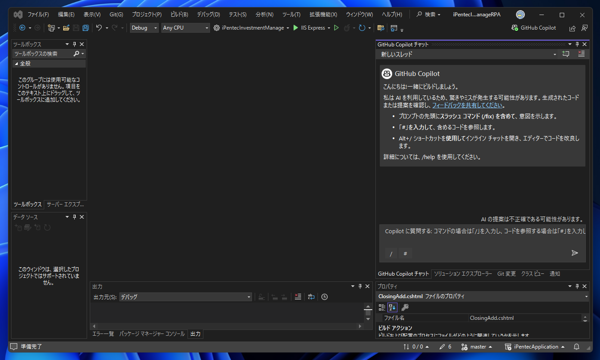Click the pencil changes count in status bar

445,347
